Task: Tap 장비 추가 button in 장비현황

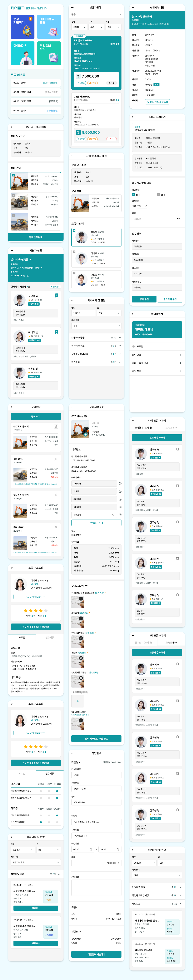Action: click(36, 417)
